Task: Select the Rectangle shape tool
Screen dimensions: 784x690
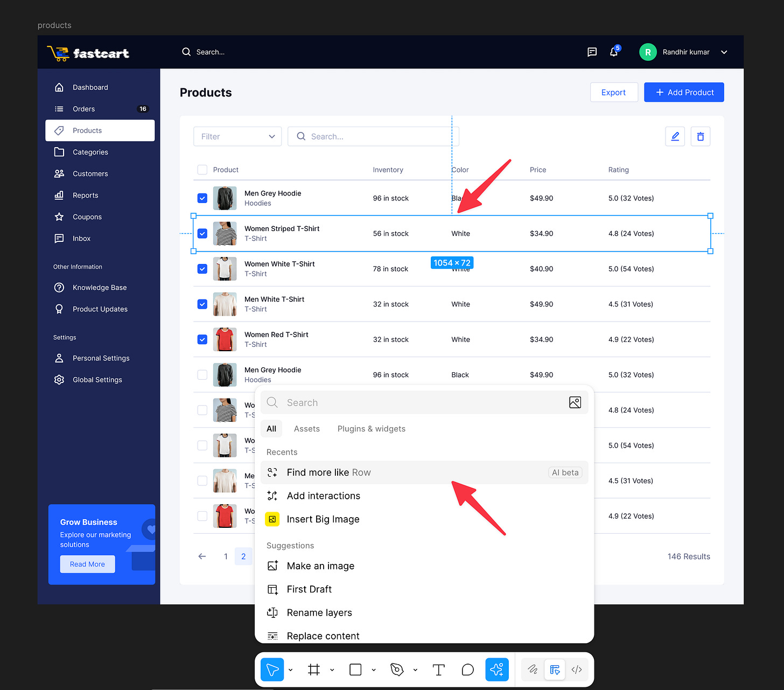Action: click(x=355, y=670)
